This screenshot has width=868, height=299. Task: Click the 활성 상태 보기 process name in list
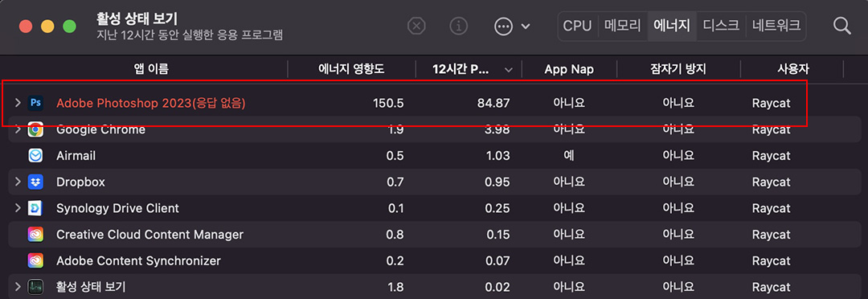pos(91,287)
